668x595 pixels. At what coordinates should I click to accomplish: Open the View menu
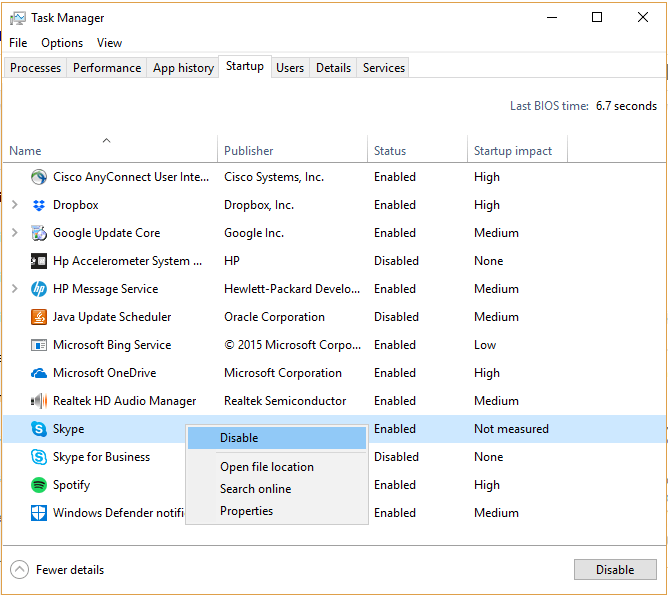pyautogui.click(x=109, y=43)
